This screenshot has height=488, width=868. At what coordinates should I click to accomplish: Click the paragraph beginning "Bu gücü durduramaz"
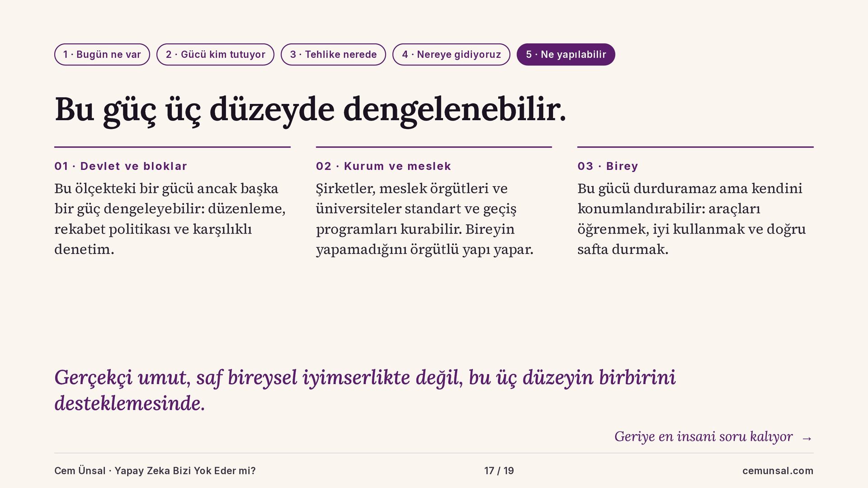click(x=692, y=219)
